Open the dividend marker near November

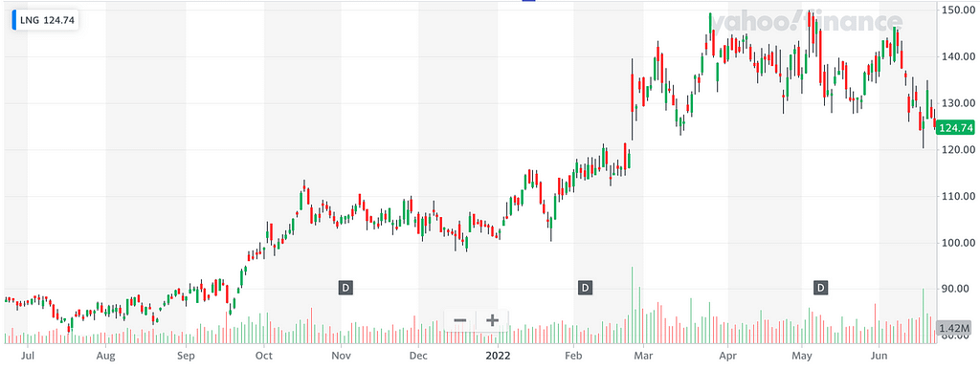click(x=346, y=288)
